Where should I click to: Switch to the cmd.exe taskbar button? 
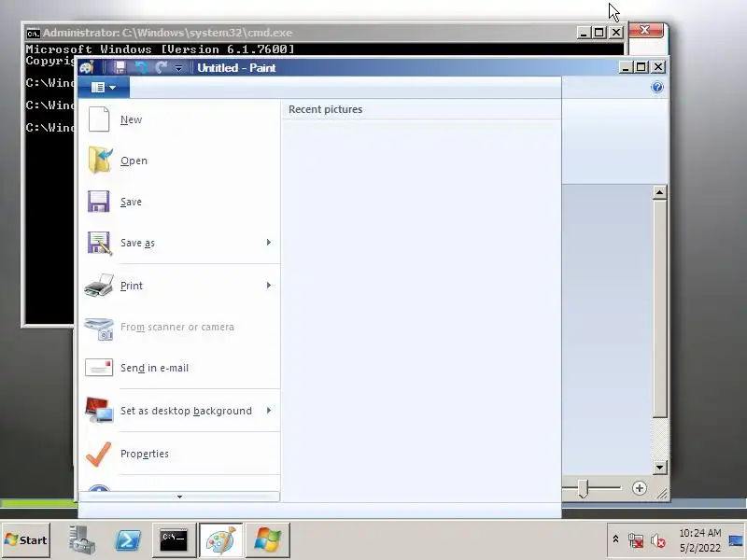coord(174,540)
